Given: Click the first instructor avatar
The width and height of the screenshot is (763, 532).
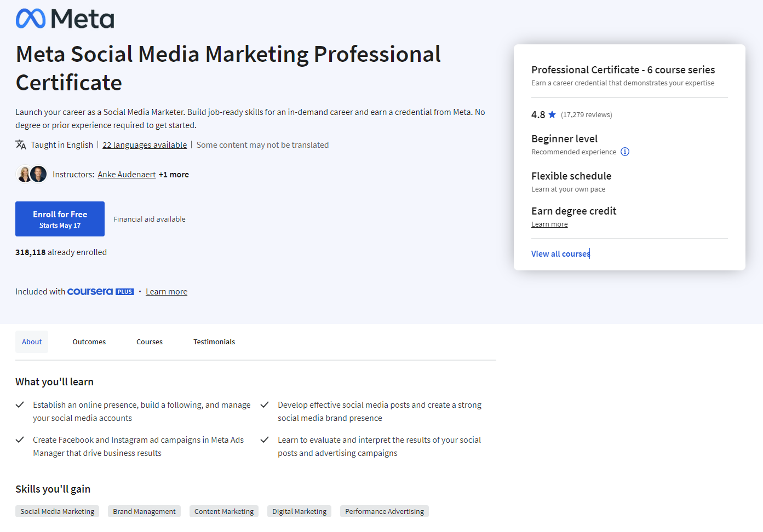Looking at the screenshot, I should click(x=24, y=174).
